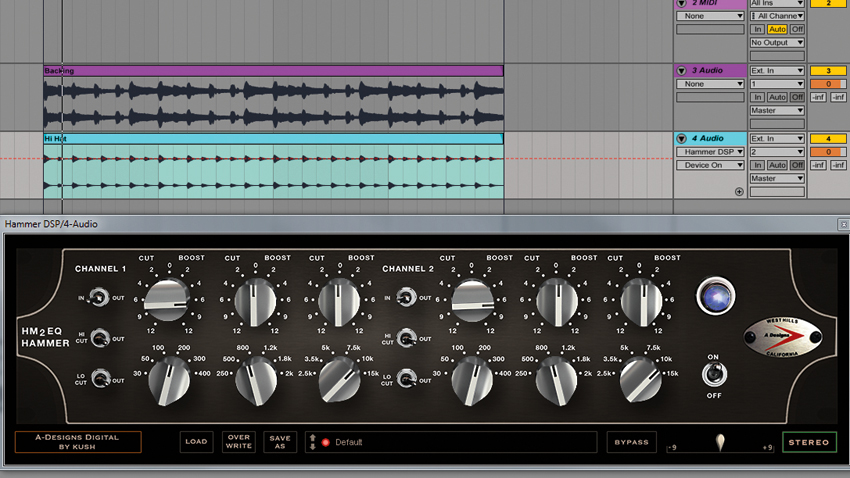Set 2 MIDI monitor to Auto
Image resolution: width=850 pixels, height=478 pixels.
[x=777, y=29]
